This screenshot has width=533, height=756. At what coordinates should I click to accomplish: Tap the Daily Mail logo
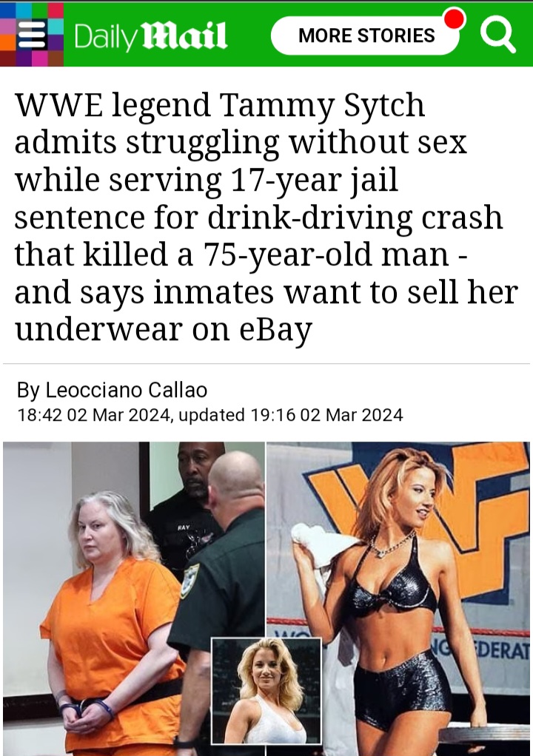(150, 36)
